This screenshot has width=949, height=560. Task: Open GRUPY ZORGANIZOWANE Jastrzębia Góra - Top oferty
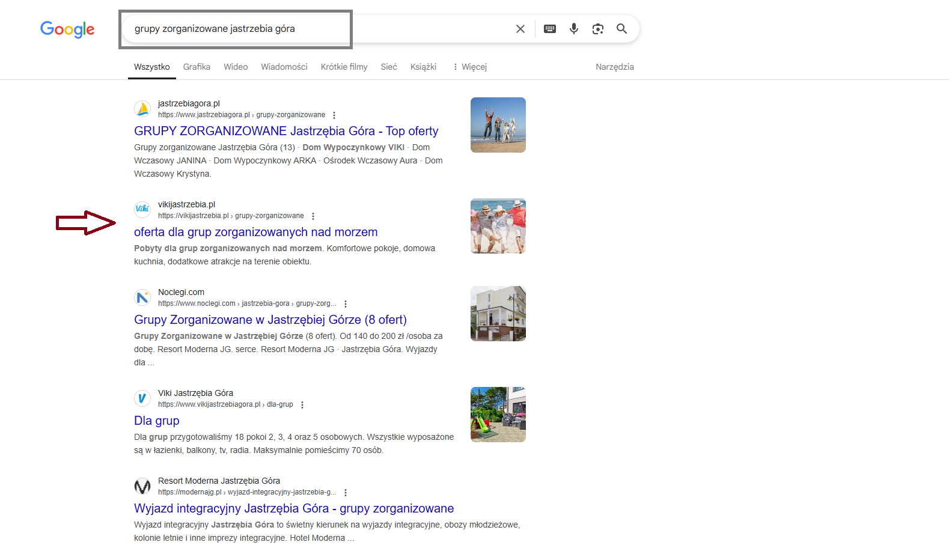(x=286, y=131)
